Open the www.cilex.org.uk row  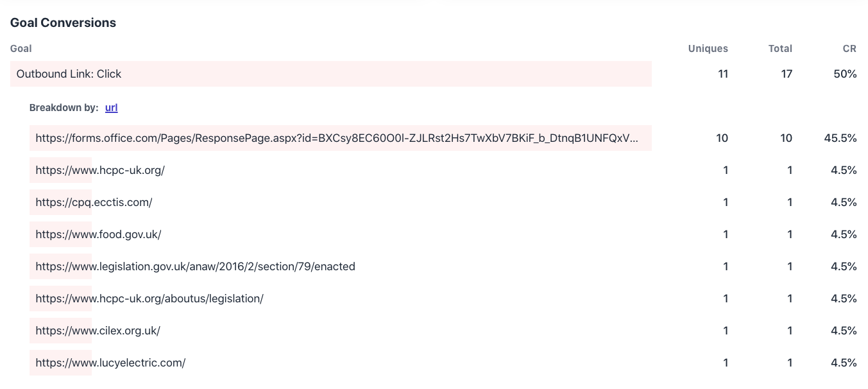(98, 331)
